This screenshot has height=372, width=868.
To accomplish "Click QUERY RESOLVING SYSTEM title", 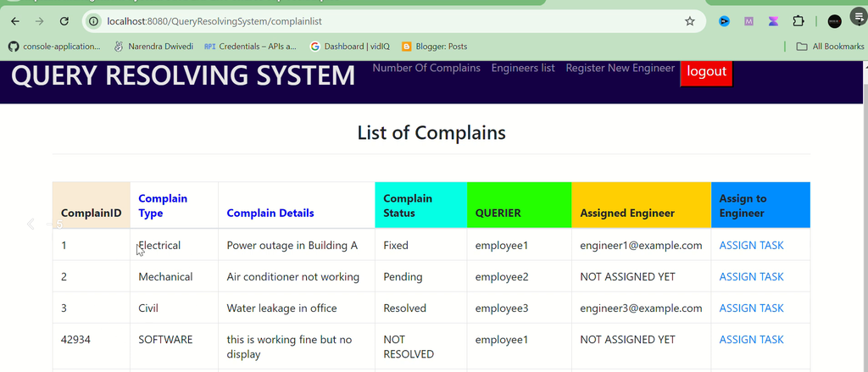I will (x=183, y=75).
